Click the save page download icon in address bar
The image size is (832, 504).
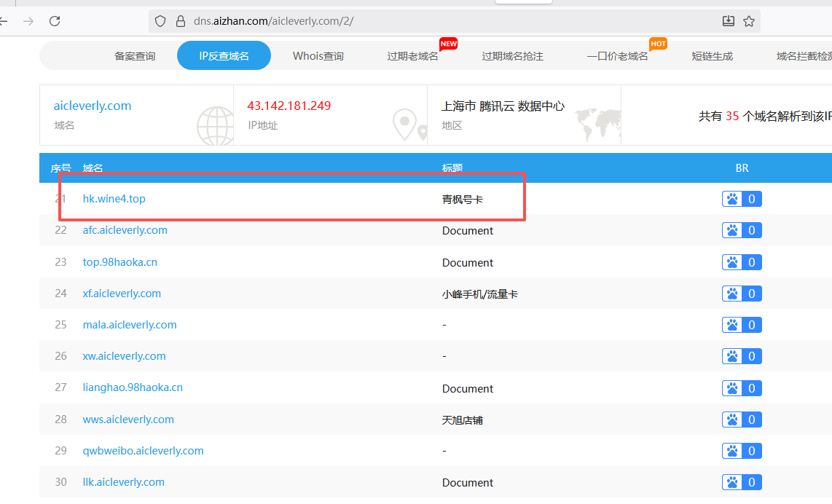(x=729, y=21)
